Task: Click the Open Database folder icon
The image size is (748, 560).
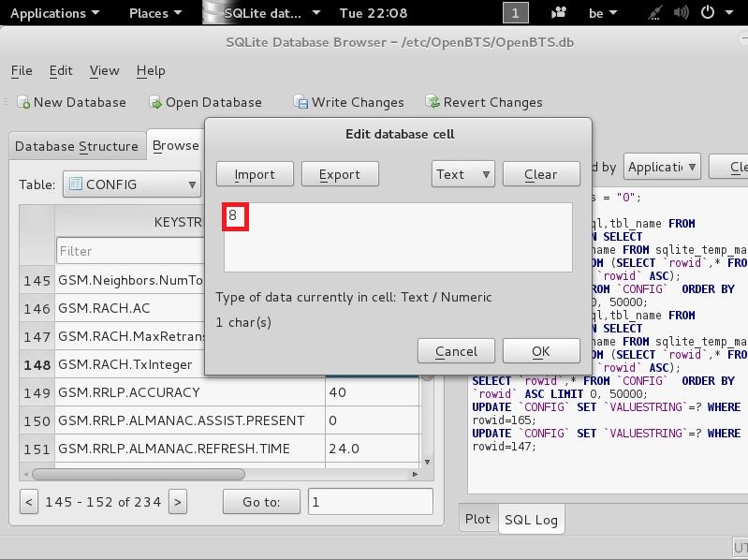Action: (155, 102)
